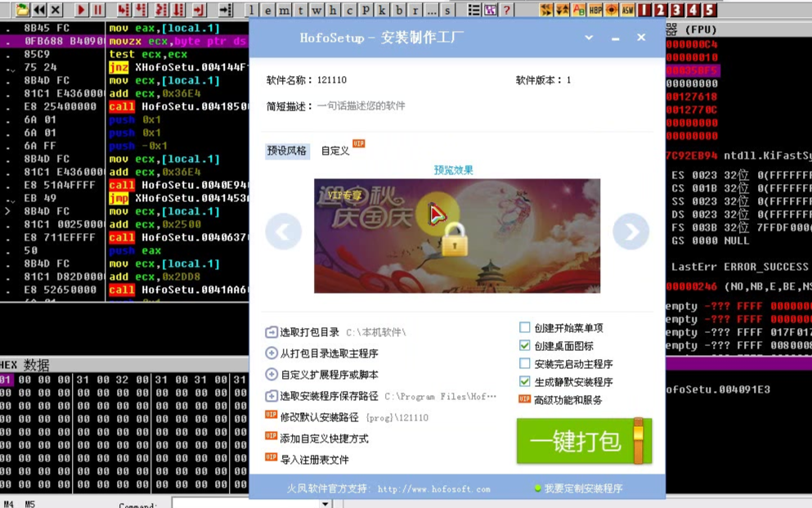Restart the program with the rewind icon
The height and width of the screenshot is (508, 812).
click(x=38, y=9)
